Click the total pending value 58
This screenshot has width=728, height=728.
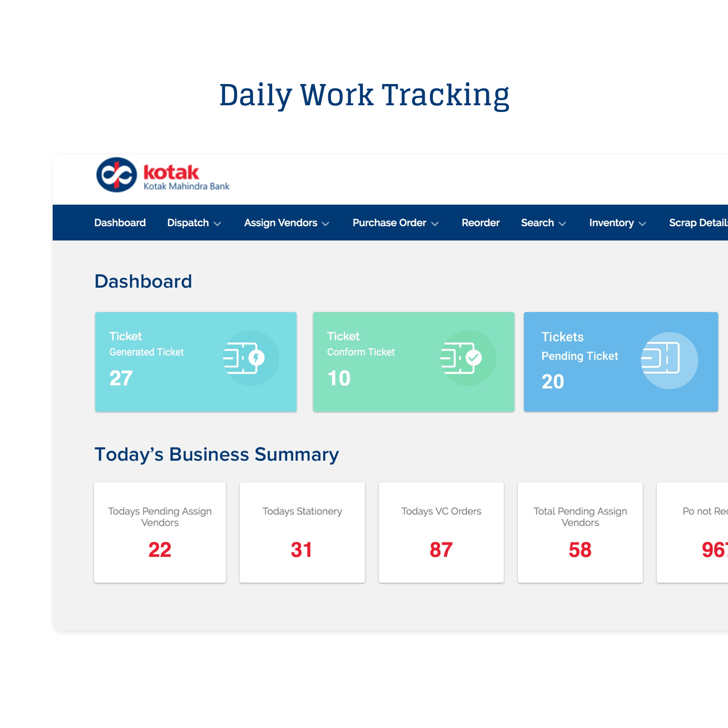point(580,550)
